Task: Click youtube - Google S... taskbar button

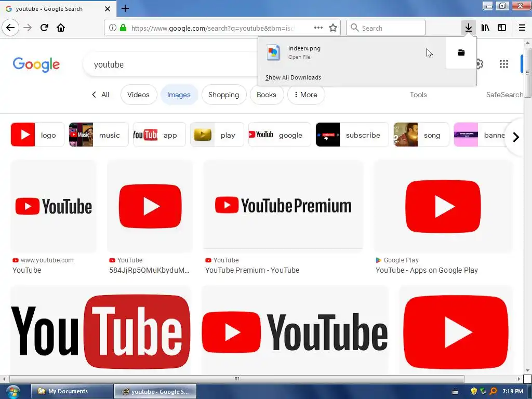Action: pos(155,392)
